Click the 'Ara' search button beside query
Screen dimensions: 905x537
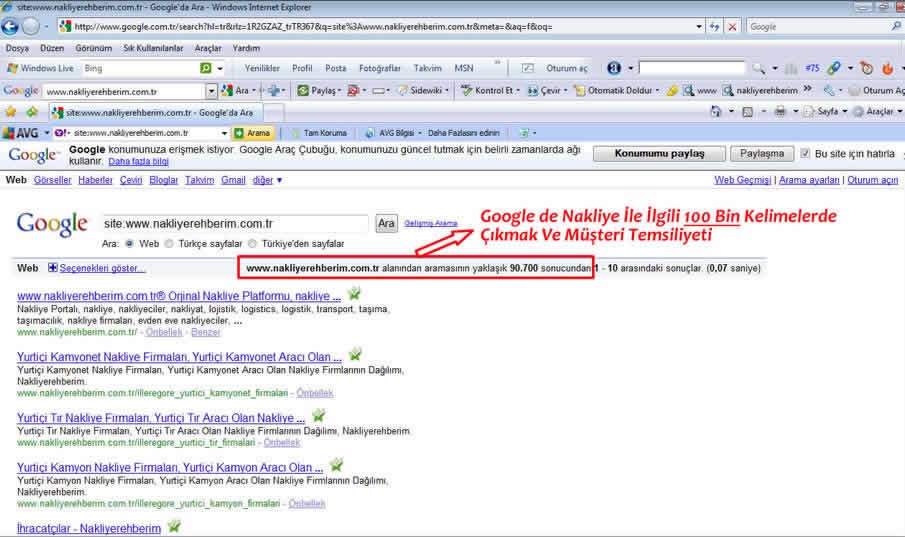coord(386,223)
